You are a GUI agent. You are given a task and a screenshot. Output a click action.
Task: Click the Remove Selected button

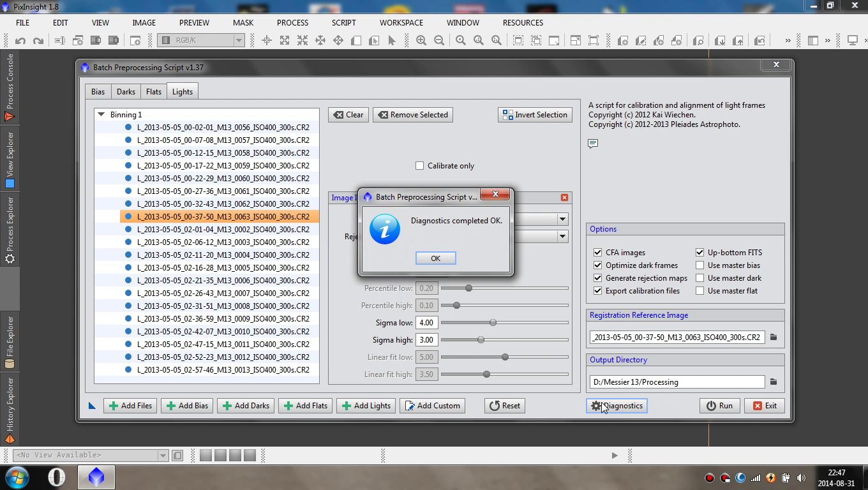413,115
